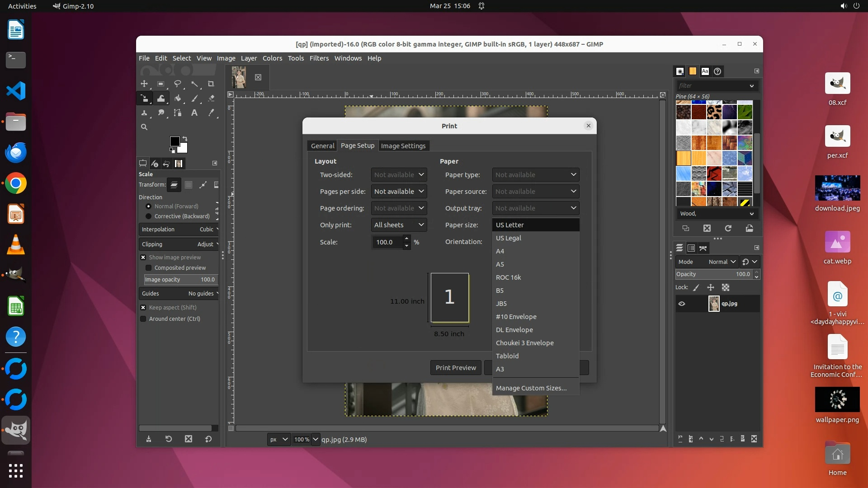Image resolution: width=868 pixels, height=488 pixels.
Task: Select the Crop tool in toolbox
Action: point(211,84)
